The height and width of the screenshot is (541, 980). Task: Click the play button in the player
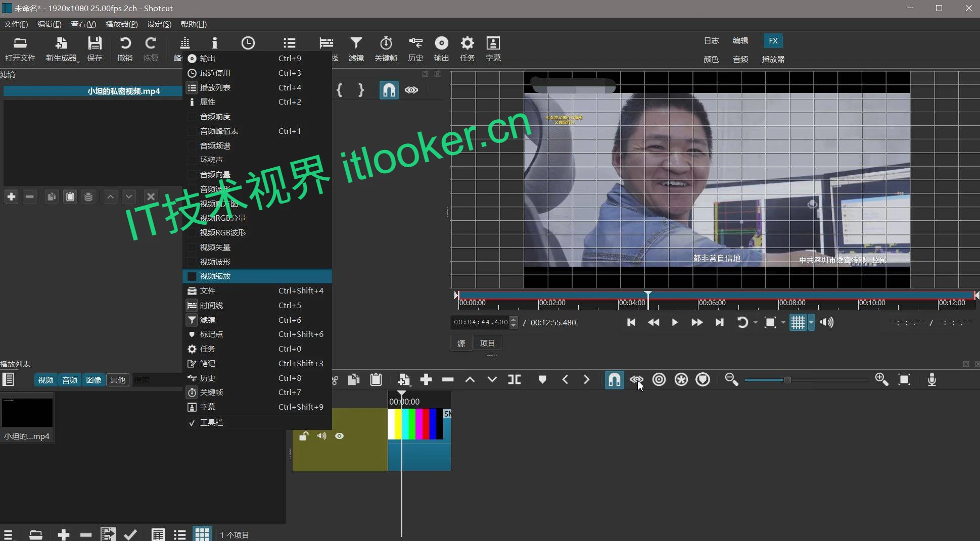click(x=675, y=322)
